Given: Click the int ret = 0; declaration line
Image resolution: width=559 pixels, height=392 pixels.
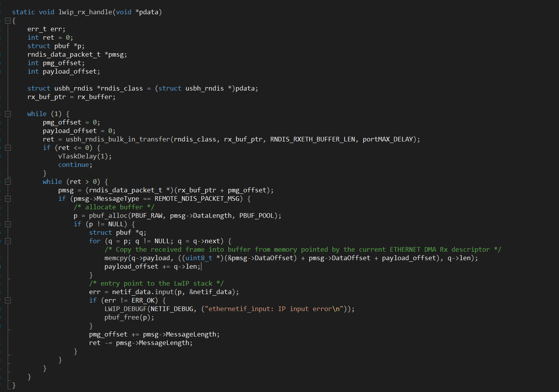Looking at the screenshot, I should (x=50, y=37).
